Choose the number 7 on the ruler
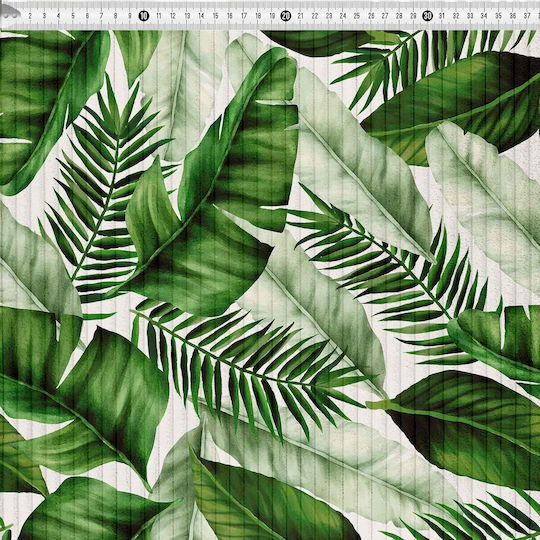The image size is (540, 540). click(101, 16)
